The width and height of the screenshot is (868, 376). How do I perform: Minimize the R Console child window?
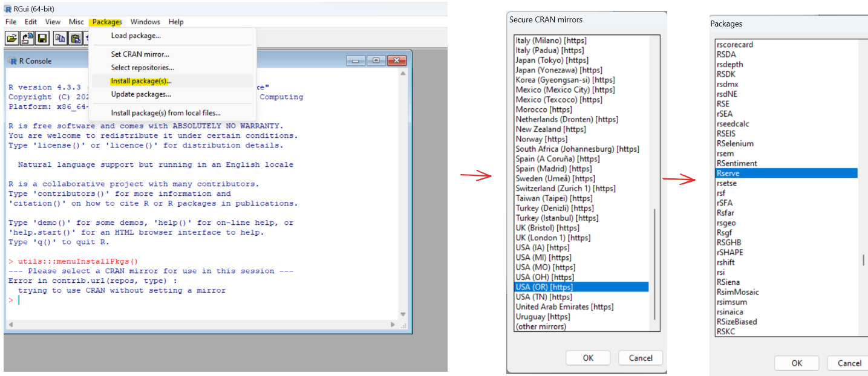click(x=356, y=60)
